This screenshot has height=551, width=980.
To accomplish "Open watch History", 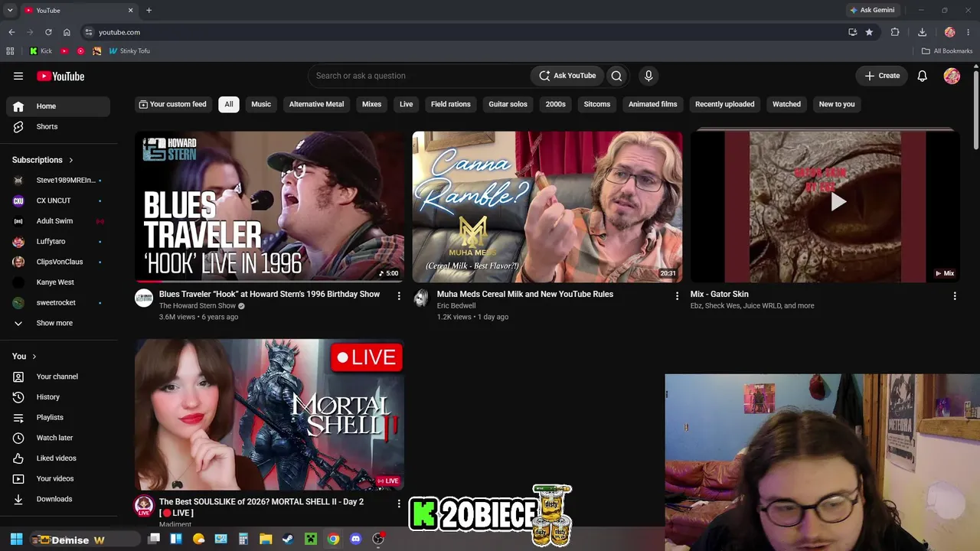I will pos(58,397).
